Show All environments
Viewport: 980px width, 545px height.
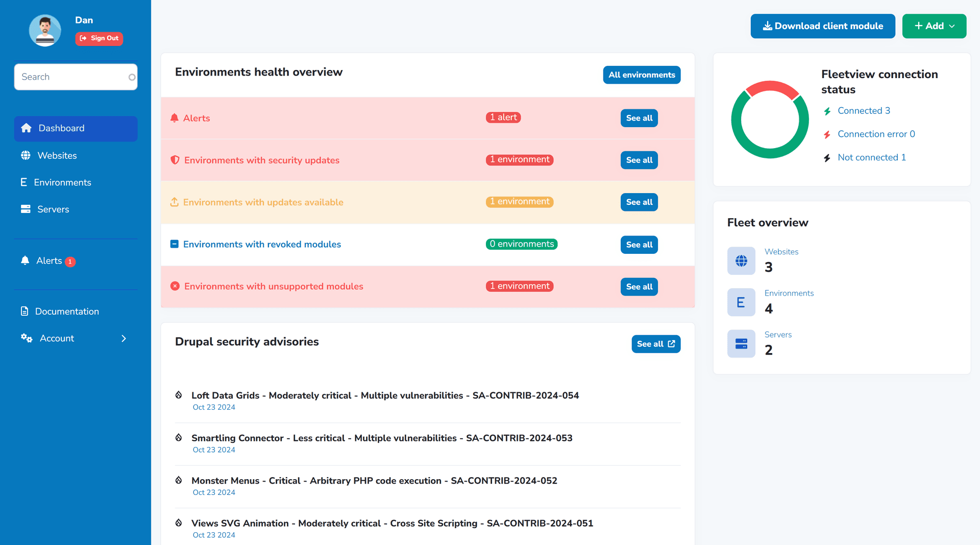(642, 75)
